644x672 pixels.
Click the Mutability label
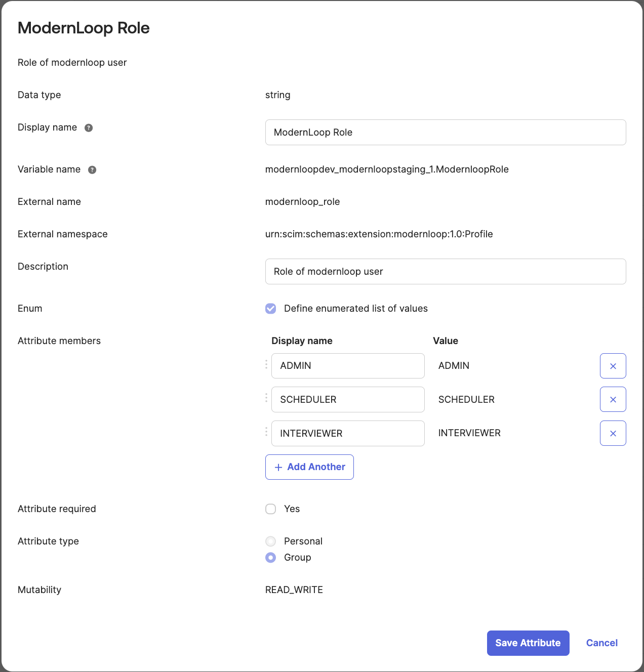tap(39, 590)
